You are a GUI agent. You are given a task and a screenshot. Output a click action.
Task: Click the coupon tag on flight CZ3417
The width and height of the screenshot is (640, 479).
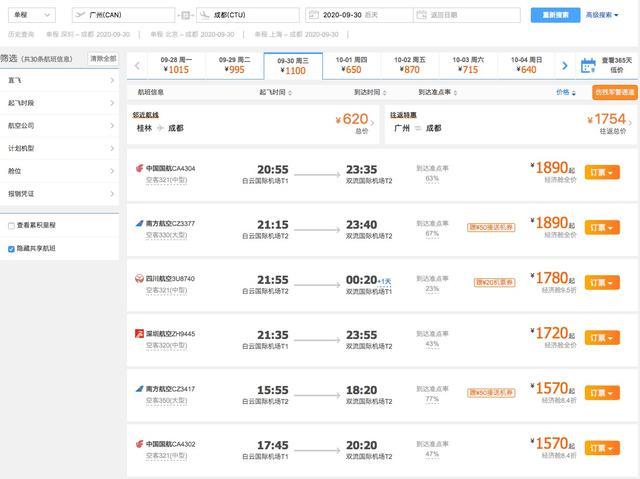pos(491,393)
